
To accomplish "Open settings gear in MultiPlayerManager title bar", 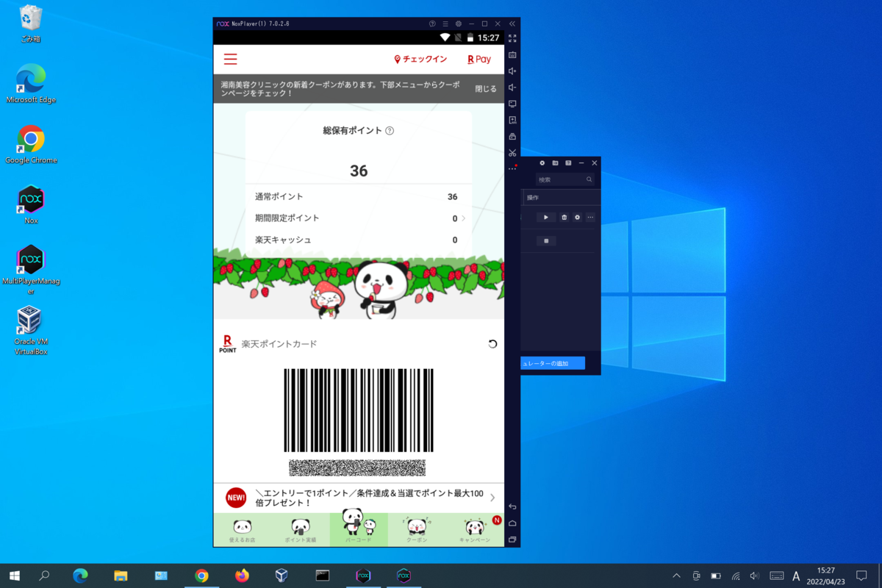I will 542,162.
